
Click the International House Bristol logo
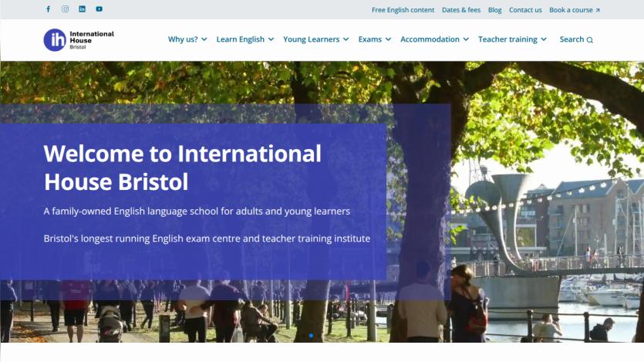tap(79, 40)
